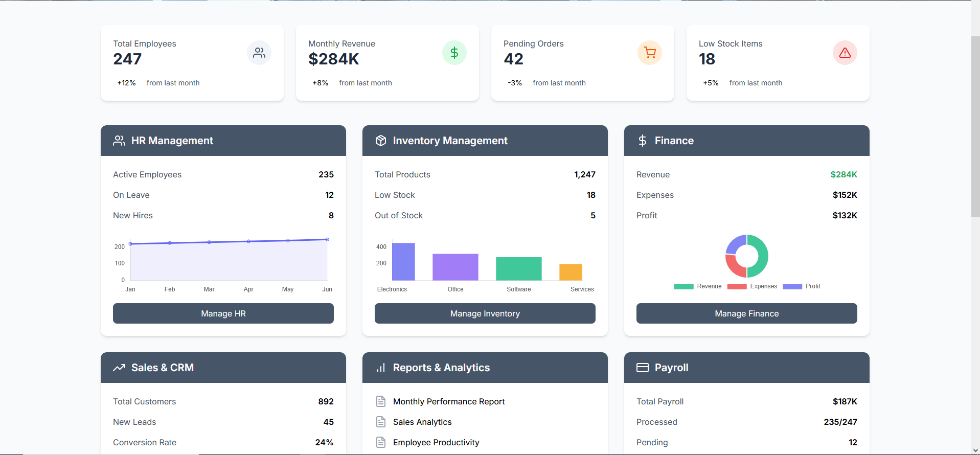Click the Active Employees count 235
Screen dimensions: 980x455
pos(326,174)
